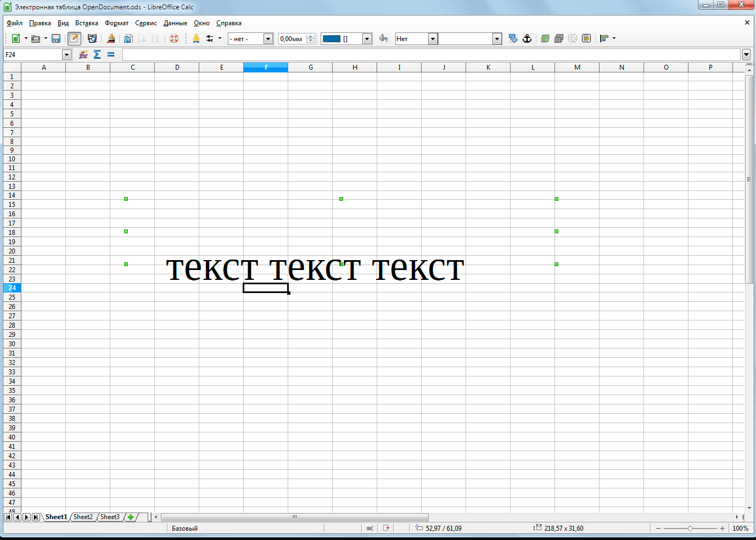
Task: Open the Arrow Style dropdown arrow
Action: click(220, 38)
